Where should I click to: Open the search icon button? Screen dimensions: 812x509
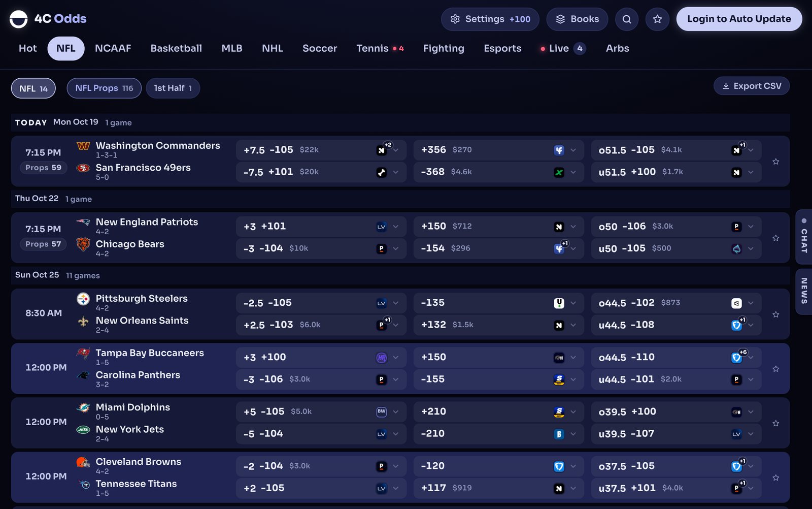click(627, 19)
